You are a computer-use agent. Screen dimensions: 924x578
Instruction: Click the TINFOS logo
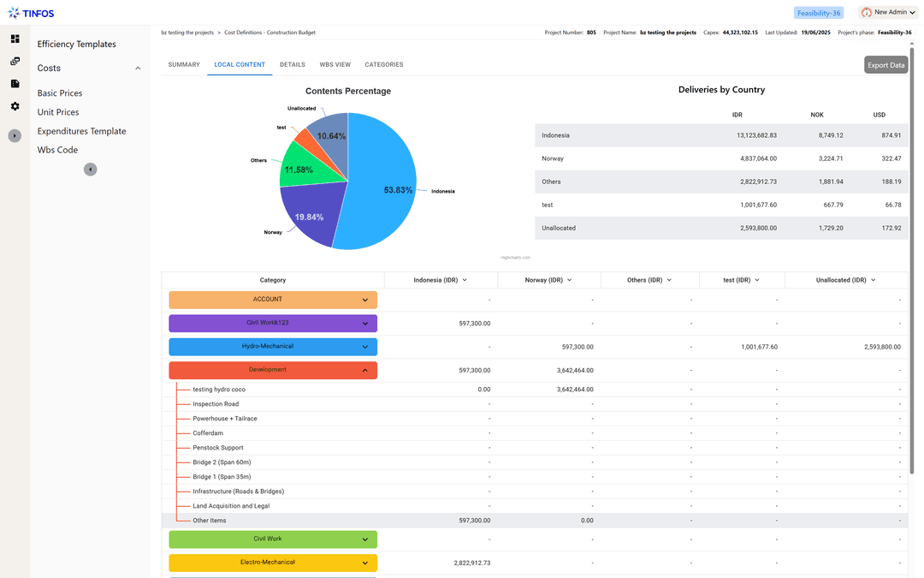[x=31, y=13]
